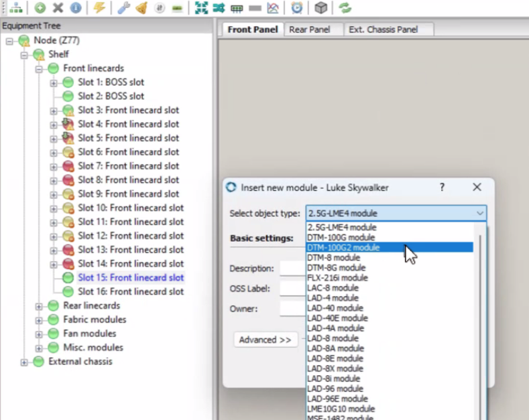Switch to the Rear Panel tab

point(310,29)
